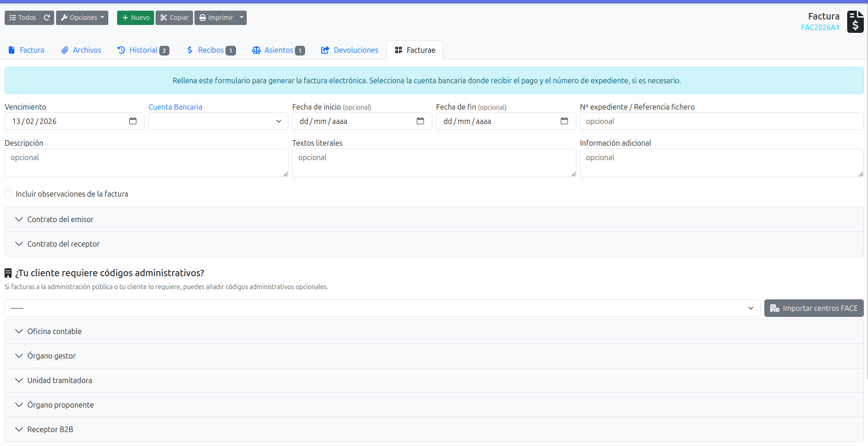Switch to the Recibos tab
This screenshot has height=446, width=868.
tap(211, 50)
